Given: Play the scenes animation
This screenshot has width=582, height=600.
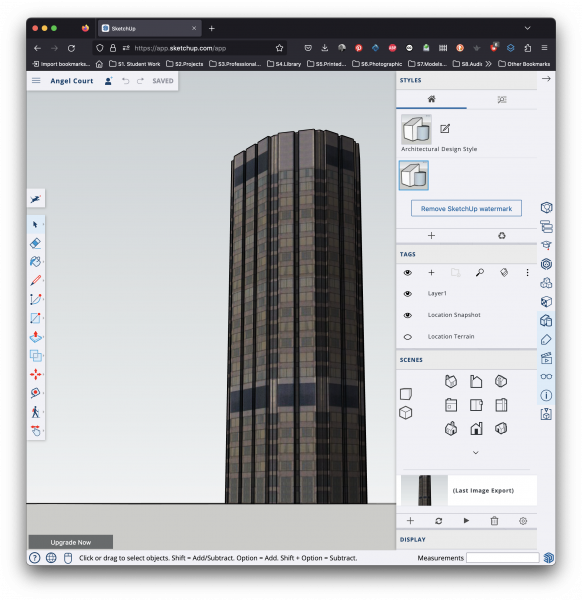Looking at the screenshot, I should point(466,521).
